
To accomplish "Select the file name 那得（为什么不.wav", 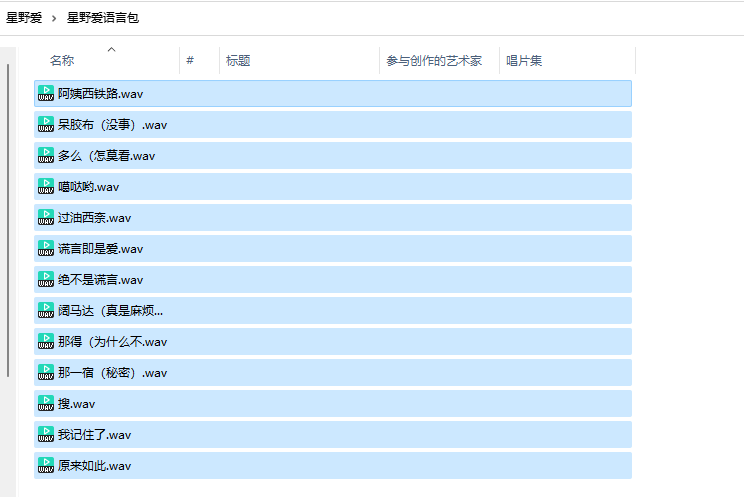I will 112,342.
